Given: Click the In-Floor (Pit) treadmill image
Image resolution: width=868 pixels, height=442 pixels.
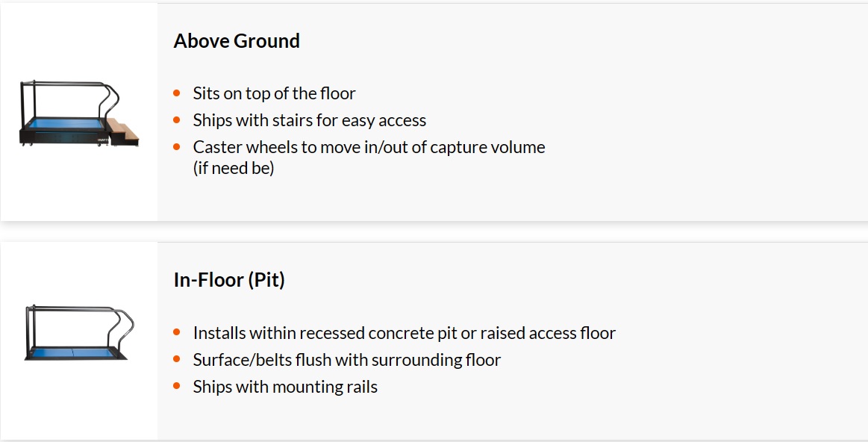Looking at the screenshot, I should 79,333.
